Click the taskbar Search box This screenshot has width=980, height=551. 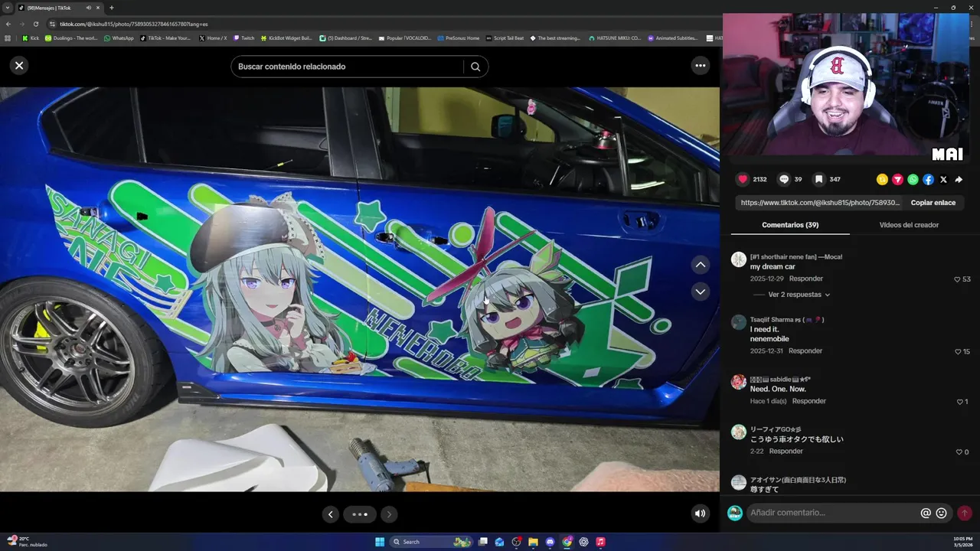click(430, 542)
